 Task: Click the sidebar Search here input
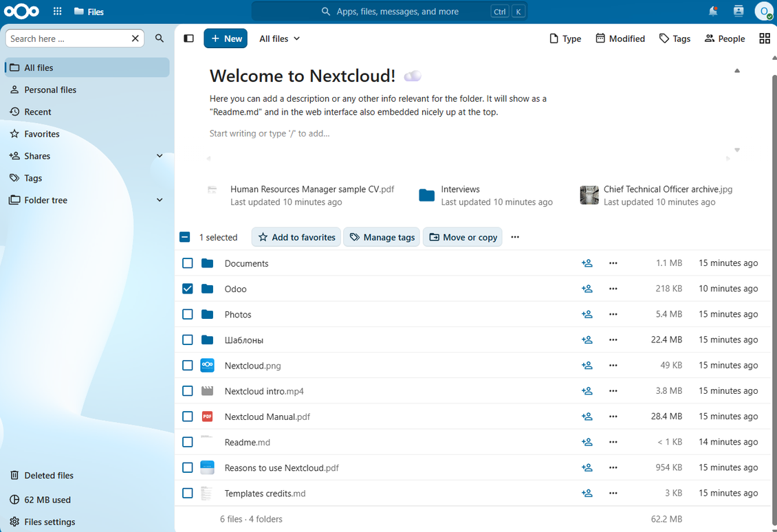point(69,38)
